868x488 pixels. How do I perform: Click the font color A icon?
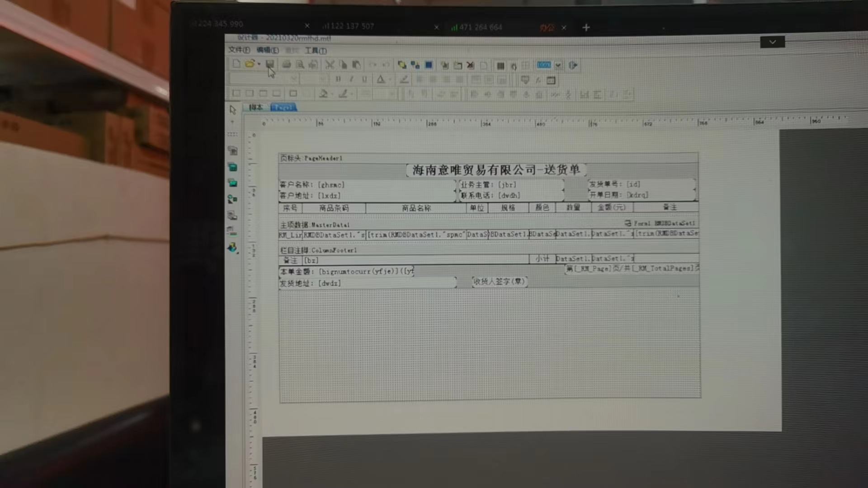381,80
